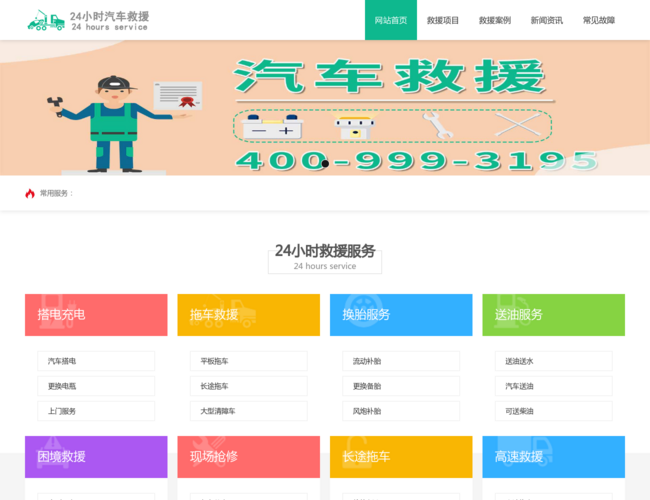Click the wrench icon in the banner
The width and height of the screenshot is (650, 500).
437,125
